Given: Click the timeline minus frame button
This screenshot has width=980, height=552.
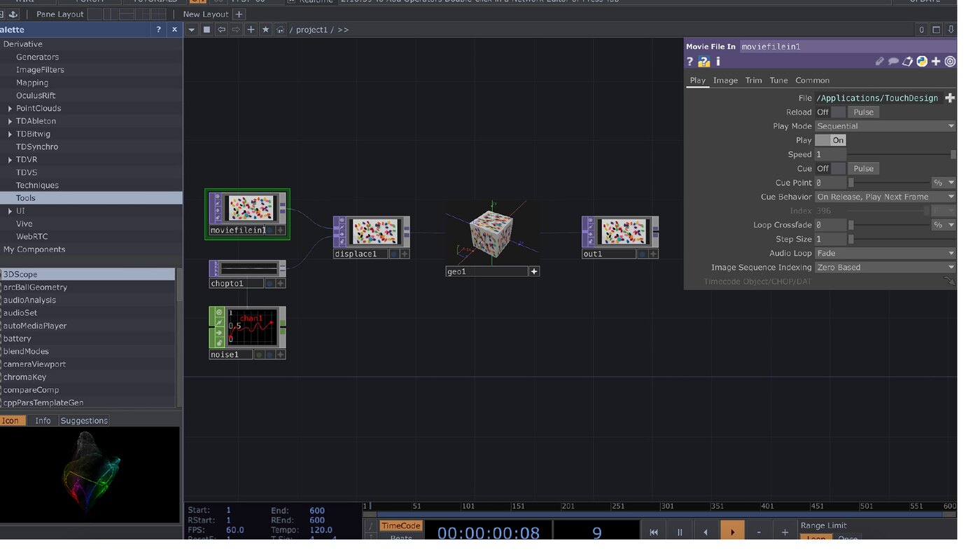Looking at the screenshot, I should [x=759, y=532].
